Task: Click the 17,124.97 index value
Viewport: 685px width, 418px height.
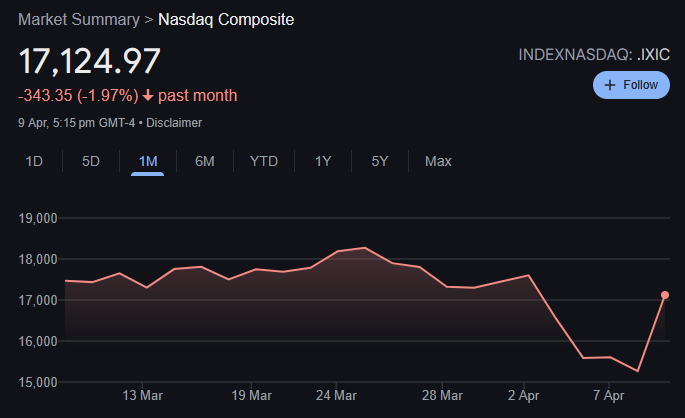Action: [90, 61]
